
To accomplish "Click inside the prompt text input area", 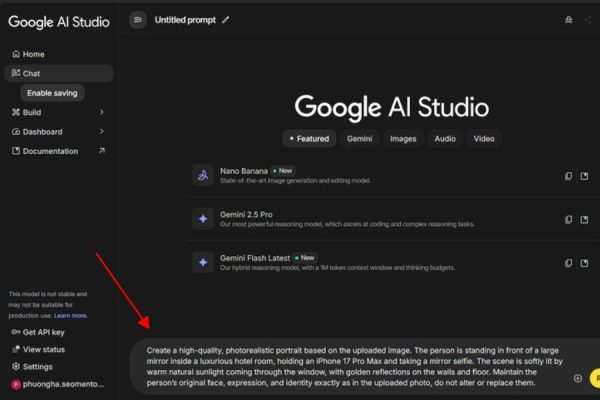I will (x=350, y=366).
